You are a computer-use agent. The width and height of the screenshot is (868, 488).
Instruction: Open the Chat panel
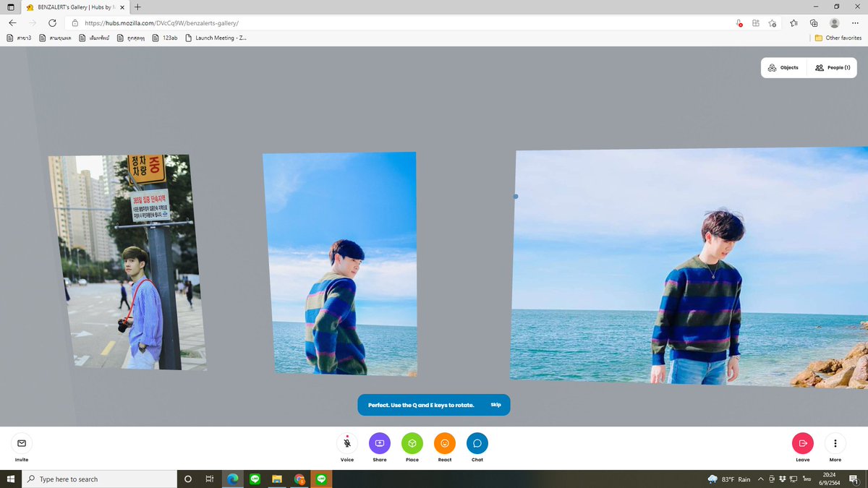tap(477, 443)
